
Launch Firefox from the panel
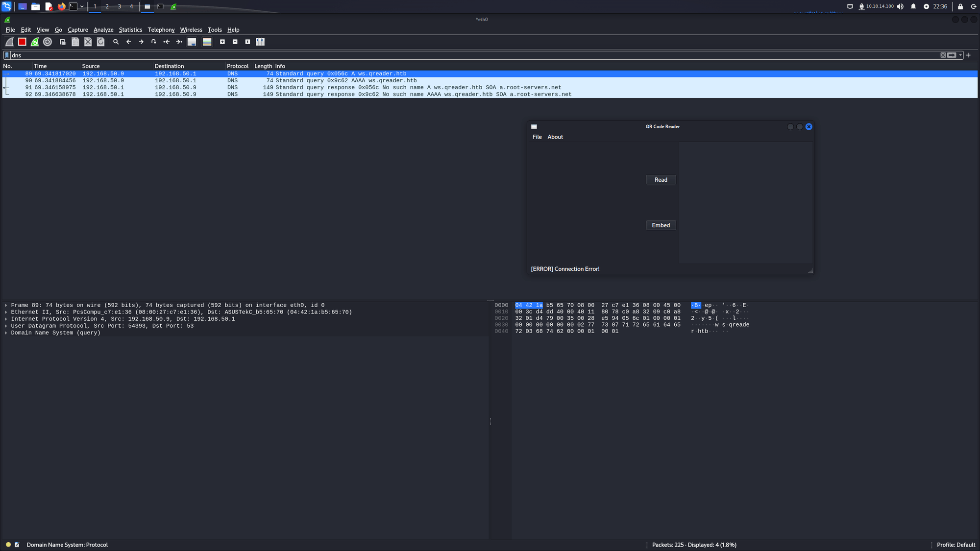[x=61, y=6]
